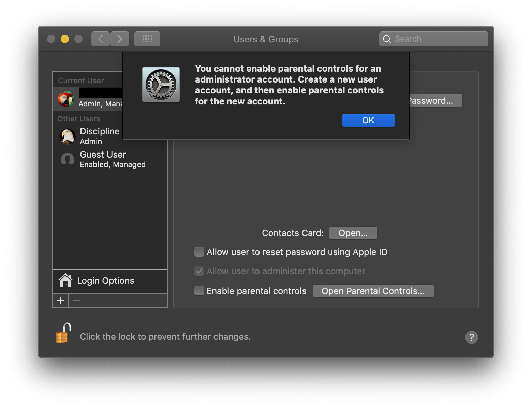Click Open Parental Controls button
This screenshot has width=532, height=408.
[x=373, y=291]
